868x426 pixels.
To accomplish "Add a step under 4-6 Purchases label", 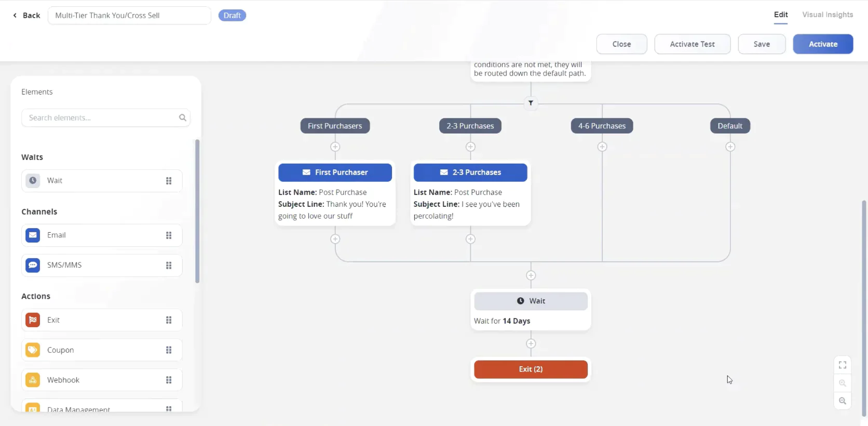I will (x=602, y=147).
